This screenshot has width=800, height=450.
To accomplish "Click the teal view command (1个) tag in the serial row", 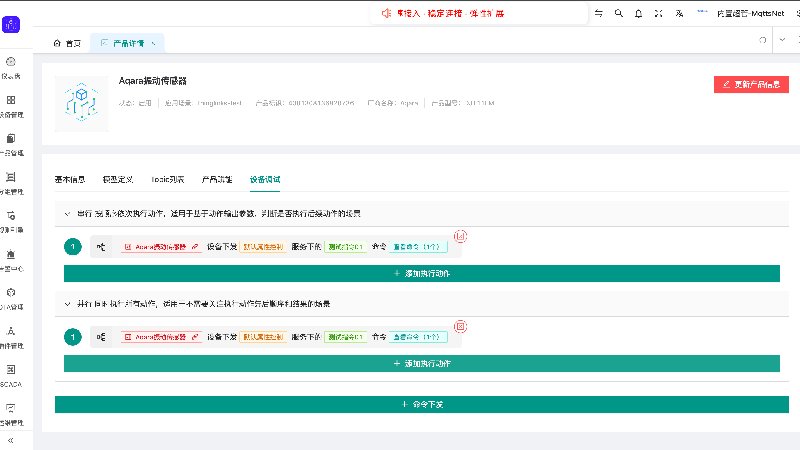I will pyautogui.click(x=418, y=247).
